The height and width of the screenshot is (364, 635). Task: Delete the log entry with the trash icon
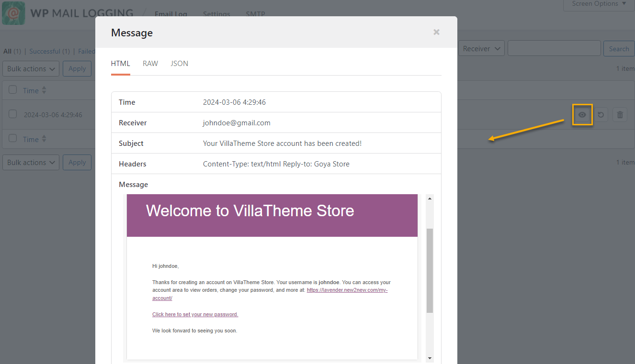click(x=620, y=115)
